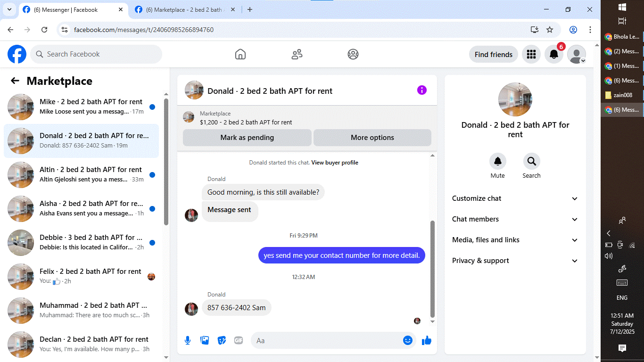Open Facebook home via the logo
The width and height of the screenshot is (644, 362).
[x=17, y=54]
